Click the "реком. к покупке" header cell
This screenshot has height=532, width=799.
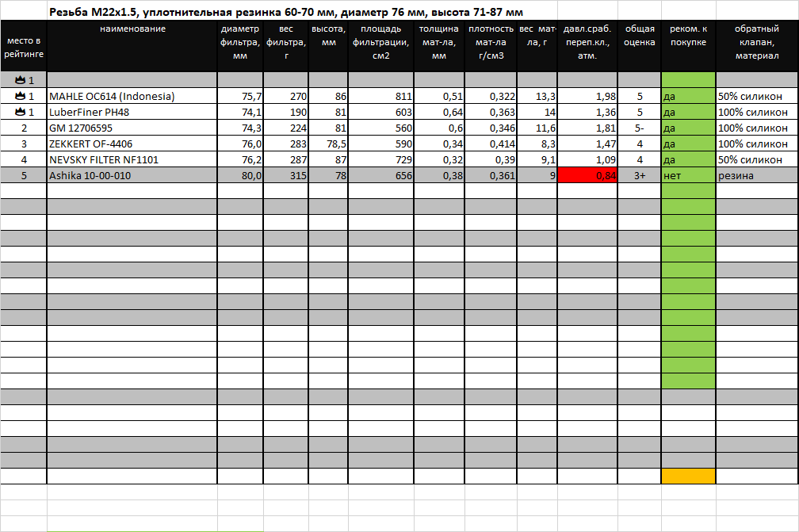click(688, 47)
